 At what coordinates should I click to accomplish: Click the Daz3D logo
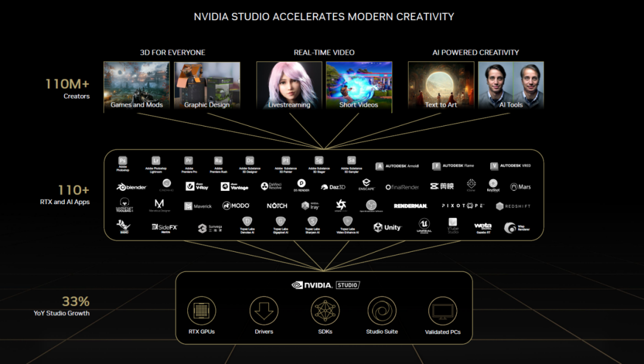pos(333,187)
